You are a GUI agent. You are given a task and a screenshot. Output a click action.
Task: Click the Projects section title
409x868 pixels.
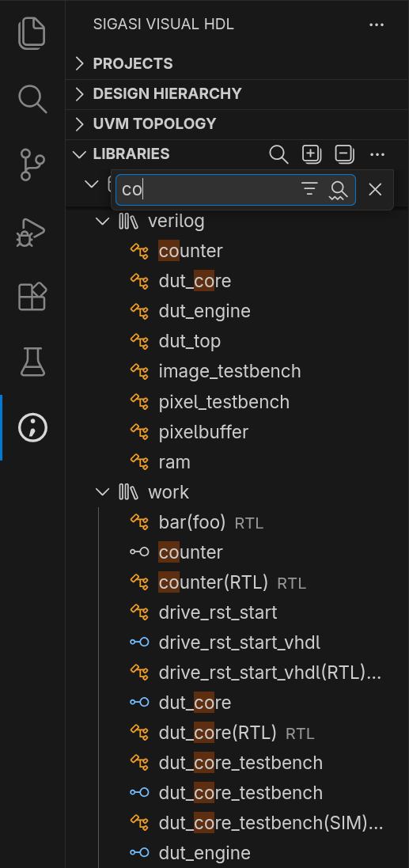click(133, 63)
